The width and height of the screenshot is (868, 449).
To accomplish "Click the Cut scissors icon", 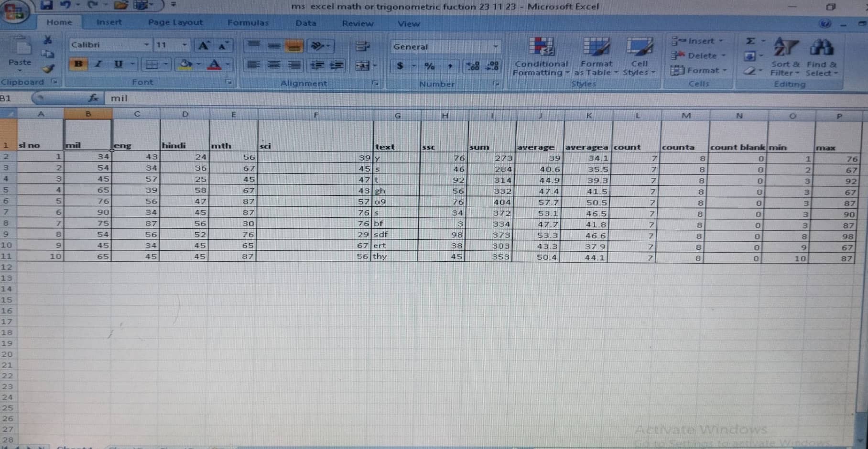I will point(47,40).
